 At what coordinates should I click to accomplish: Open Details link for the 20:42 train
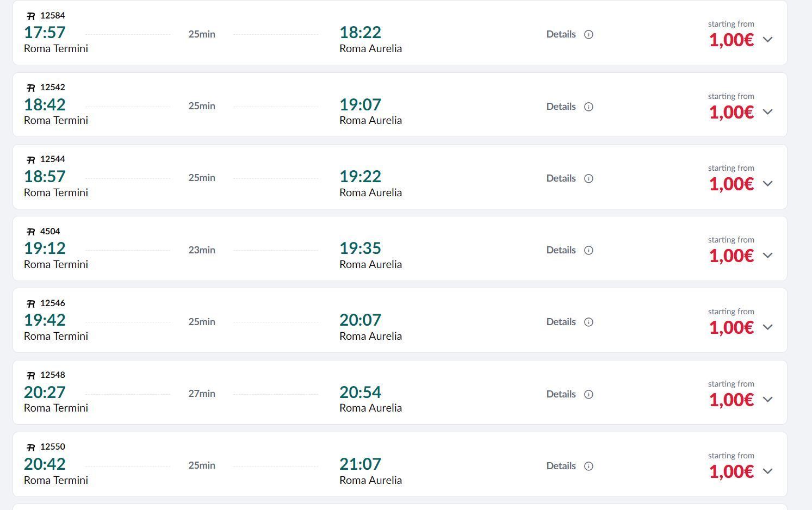point(561,466)
